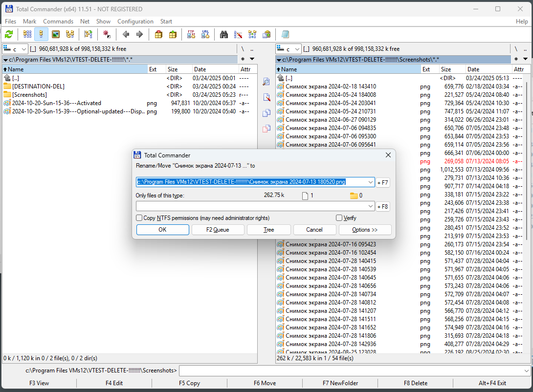The image size is (533, 392).
Task: Open the command line history dropdown
Action: (527, 370)
